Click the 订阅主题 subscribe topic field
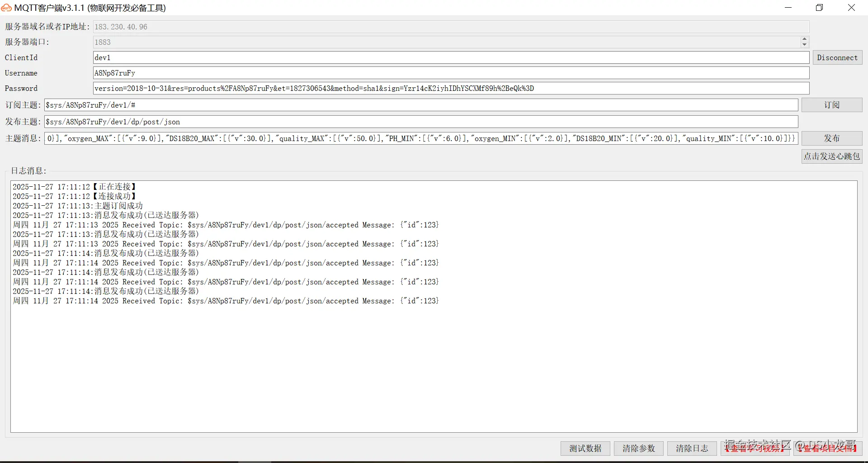 click(x=421, y=105)
